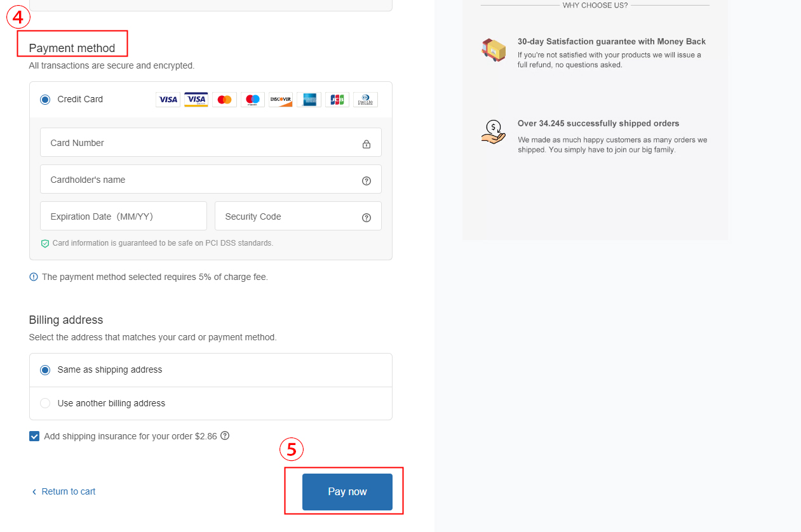Click the Expiration Date (MM/YY) field

pos(123,216)
